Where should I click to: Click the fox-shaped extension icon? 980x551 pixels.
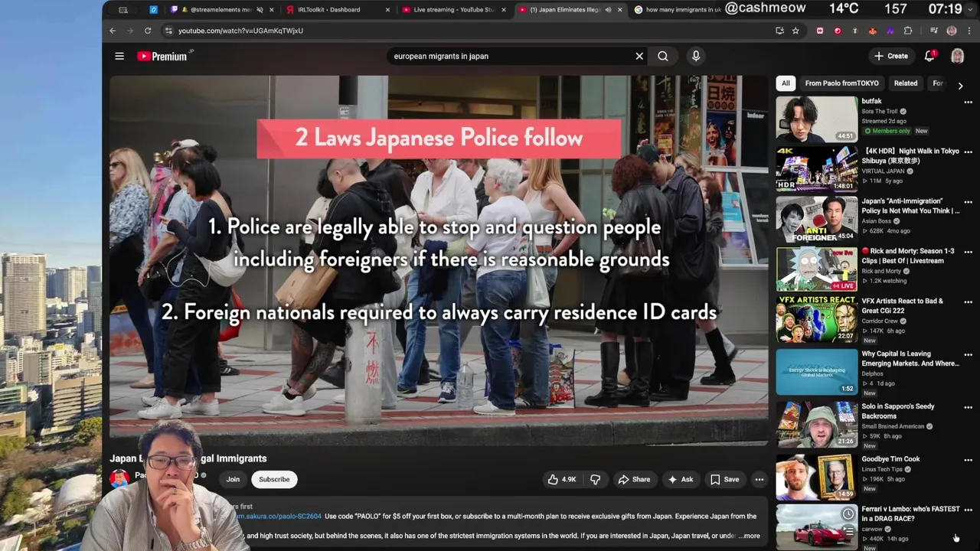(x=873, y=31)
